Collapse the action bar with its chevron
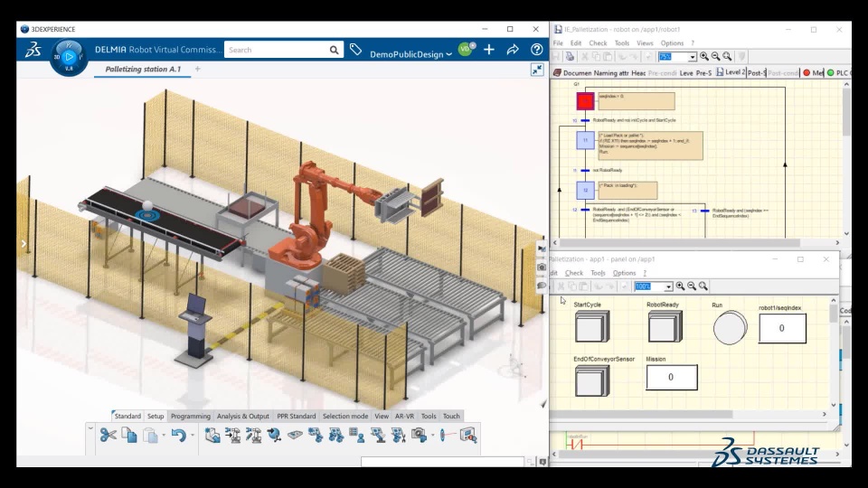Screen dimensions: 868x488 click(x=90, y=428)
